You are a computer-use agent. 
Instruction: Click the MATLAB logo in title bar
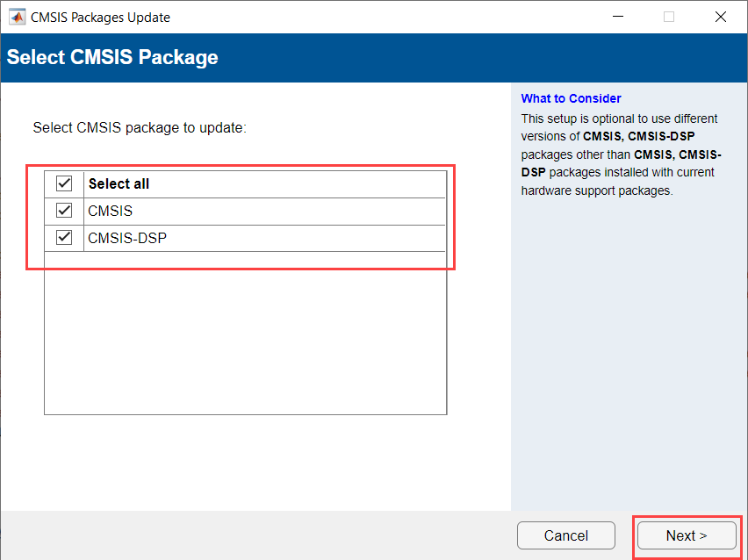[x=17, y=17]
